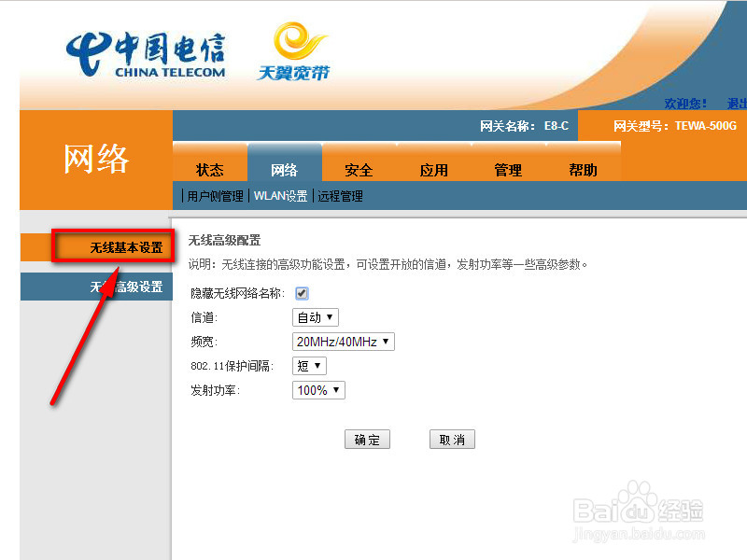This screenshot has height=560, width=747.
Task: Click the 退出 logout link
Action: click(737, 104)
